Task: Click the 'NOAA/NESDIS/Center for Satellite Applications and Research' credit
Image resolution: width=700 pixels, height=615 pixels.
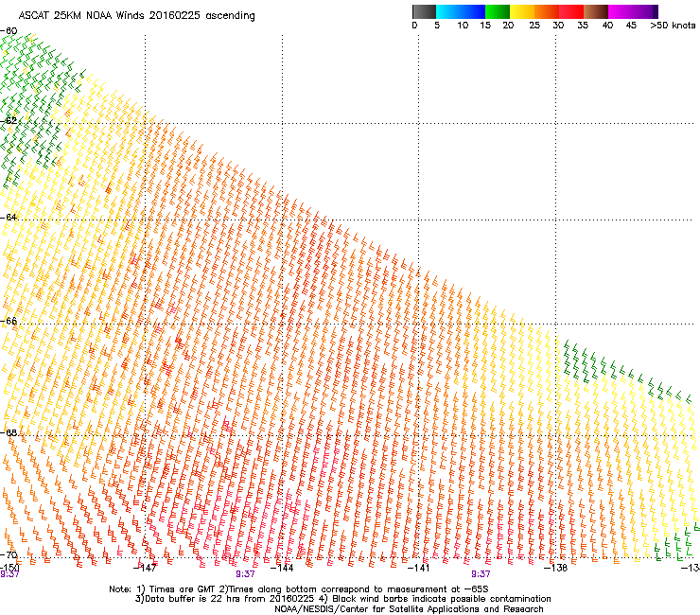Action: (x=409, y=609)
